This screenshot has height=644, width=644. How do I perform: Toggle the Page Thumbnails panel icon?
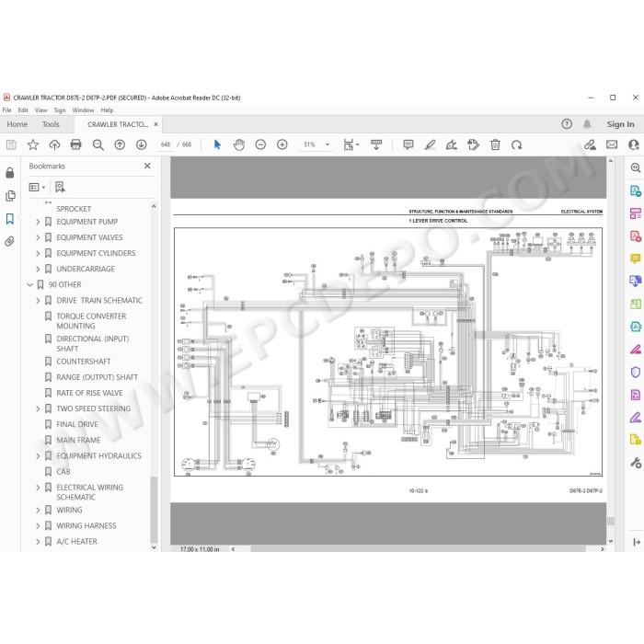10,196
